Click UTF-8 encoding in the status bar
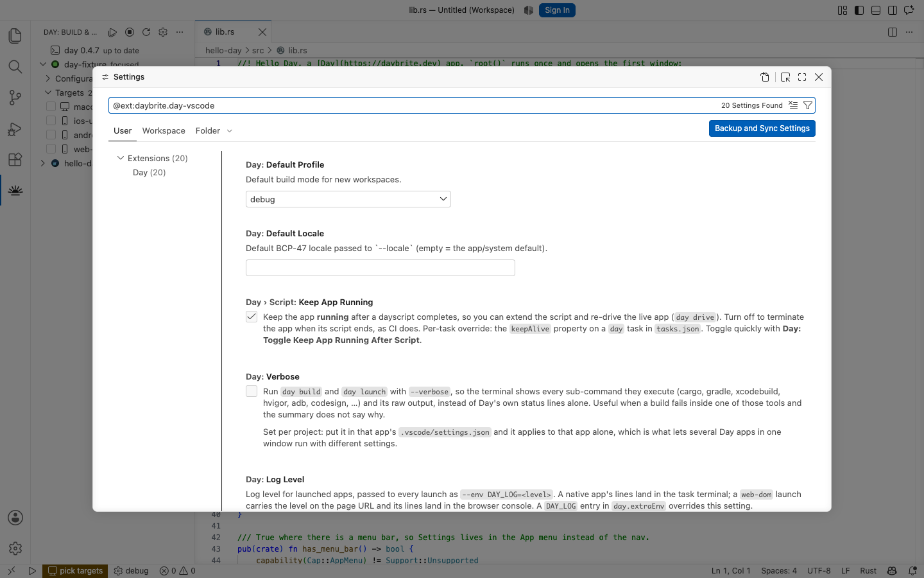 click(x=819, y=570)
